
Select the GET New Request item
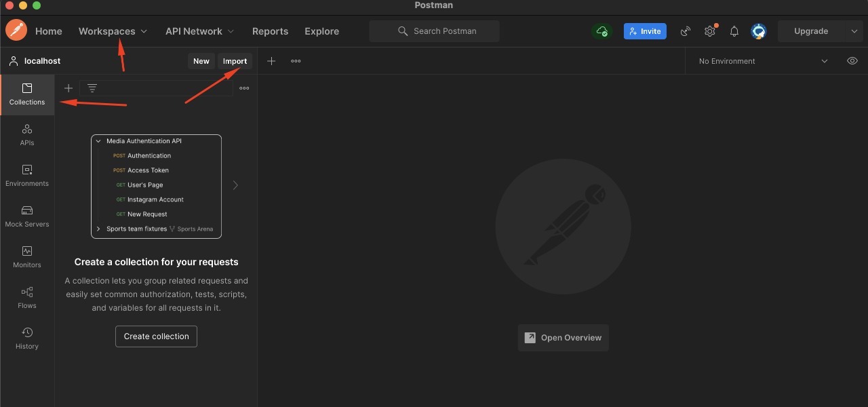tap(141, 214)
